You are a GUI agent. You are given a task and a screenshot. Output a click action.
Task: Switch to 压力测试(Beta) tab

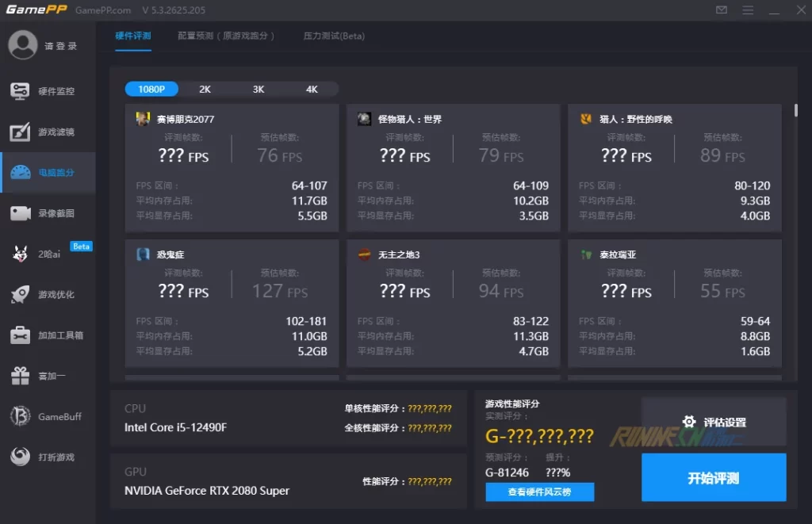coord(334,36)
